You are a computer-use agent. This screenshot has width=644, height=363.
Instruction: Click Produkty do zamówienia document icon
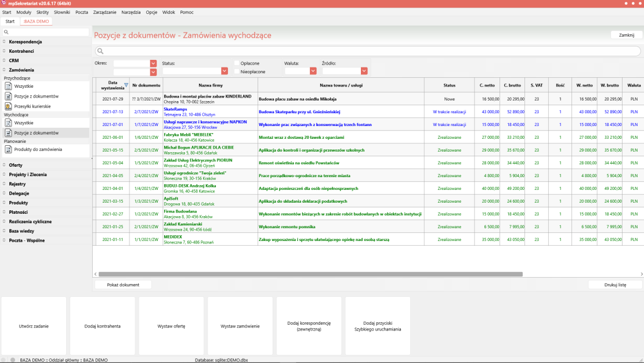coord(9,149)
